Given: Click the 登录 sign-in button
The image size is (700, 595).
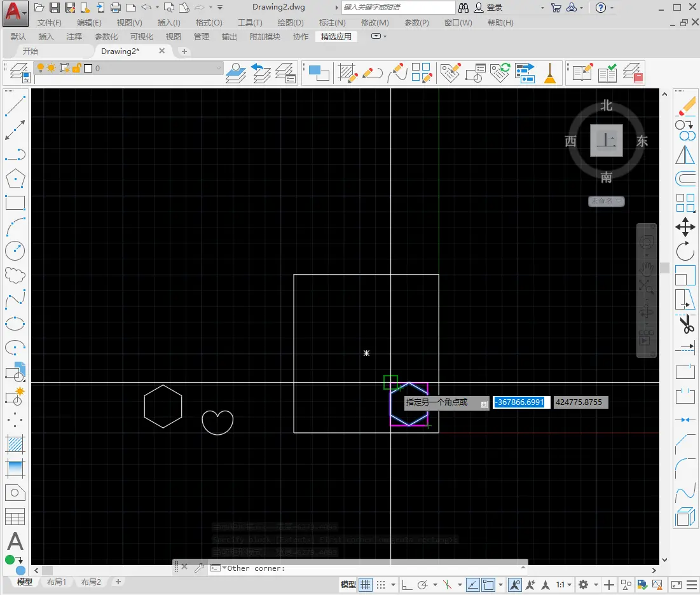Looking at the screenshot, I should tap(495, 8).
